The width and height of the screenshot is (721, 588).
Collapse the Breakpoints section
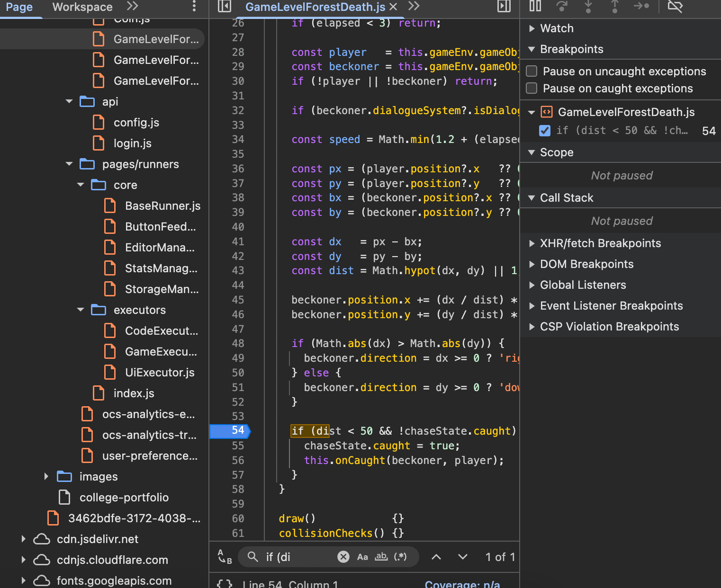coord(532,49)
